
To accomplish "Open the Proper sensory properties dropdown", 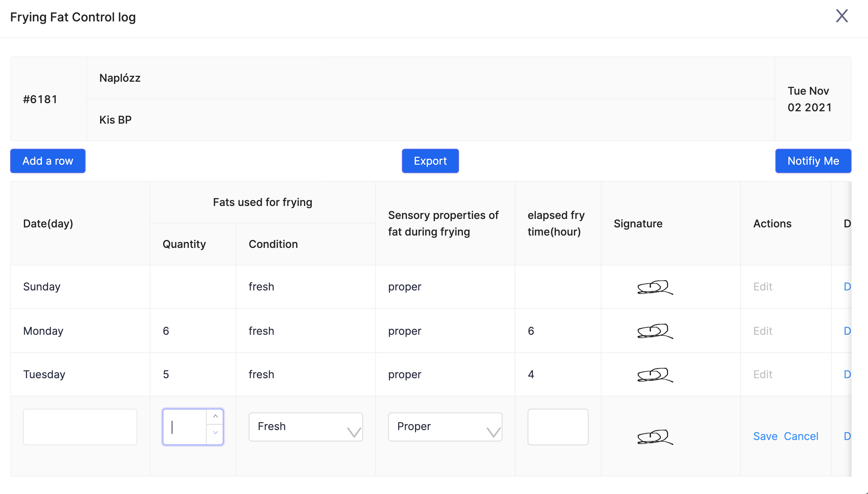I will 445,426.
